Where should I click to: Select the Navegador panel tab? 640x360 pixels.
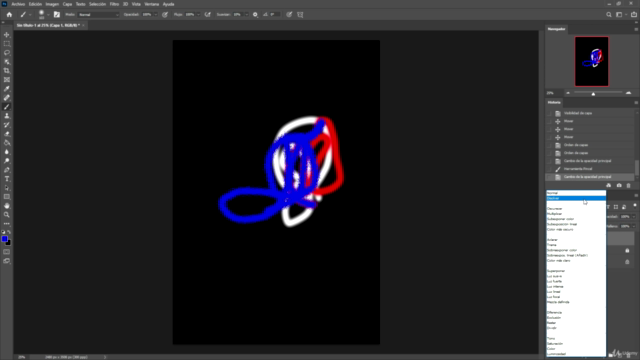pyautogui.click(x=556, y=29)
